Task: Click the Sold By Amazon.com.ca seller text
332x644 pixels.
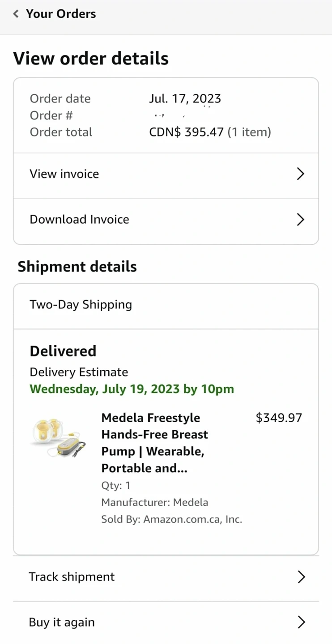Action: tap(171, 520)
